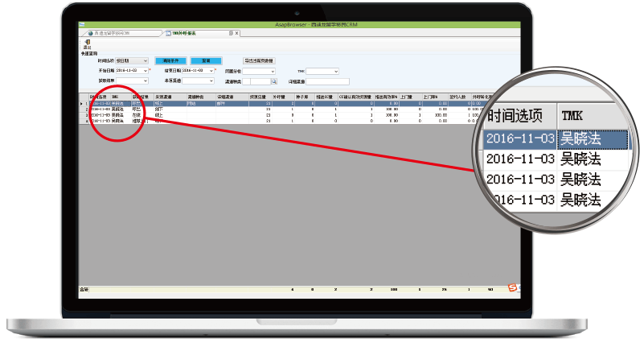Open the TMK dropdown in the filter area
This screenshot has width=644, height=347.
pos(335,71)
